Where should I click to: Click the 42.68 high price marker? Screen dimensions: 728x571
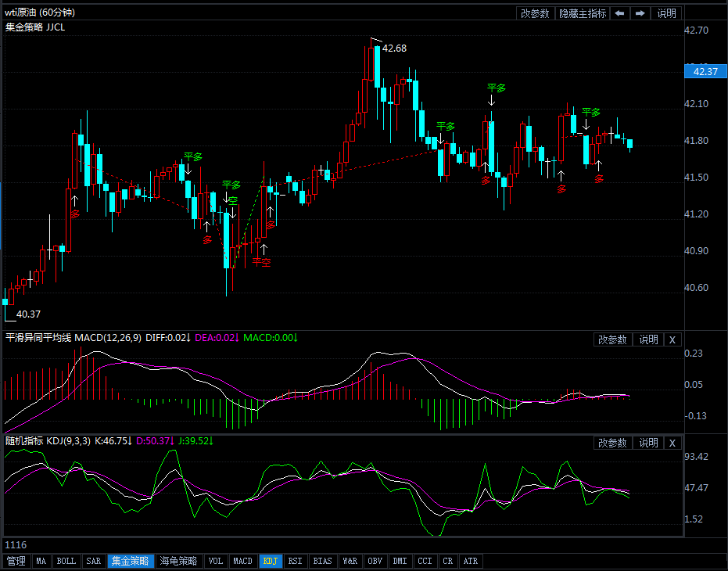pos(394,48)
